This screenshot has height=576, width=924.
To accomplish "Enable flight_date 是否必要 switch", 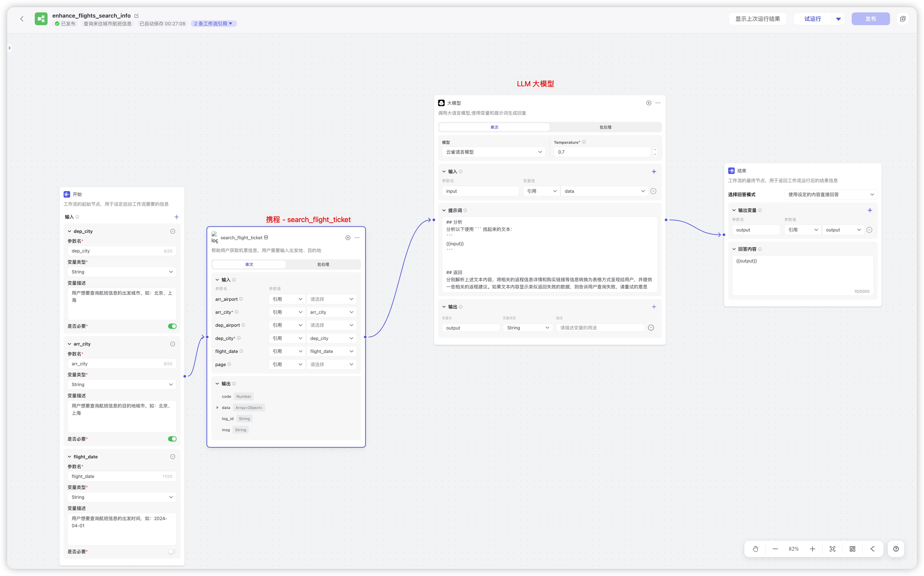I will [172, 552].
